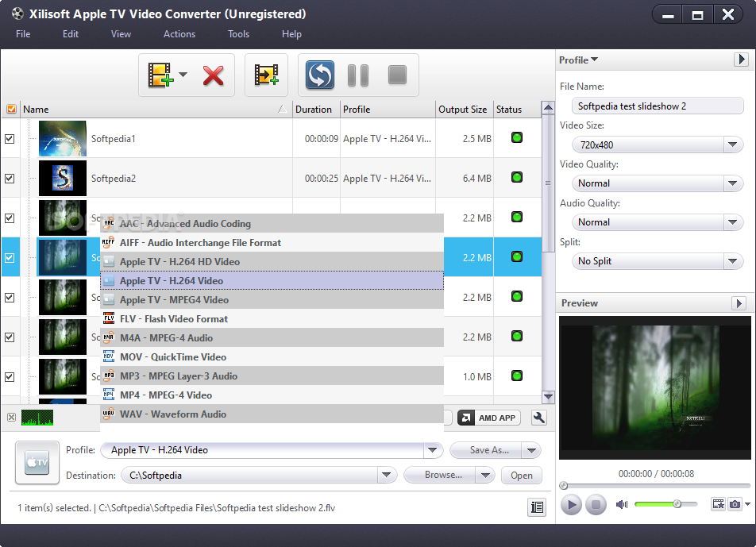Open the Browse dropdown arrow
The image size is (756, 547).
pos(485,476)
